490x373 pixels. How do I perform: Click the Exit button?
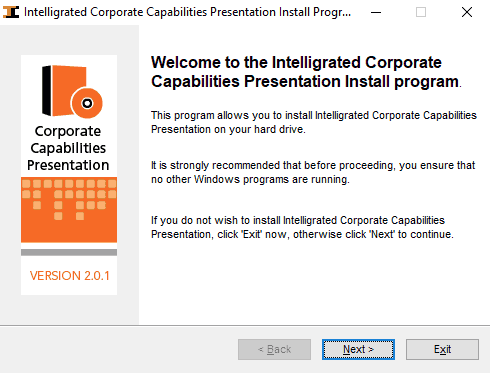tap(442, 349)
